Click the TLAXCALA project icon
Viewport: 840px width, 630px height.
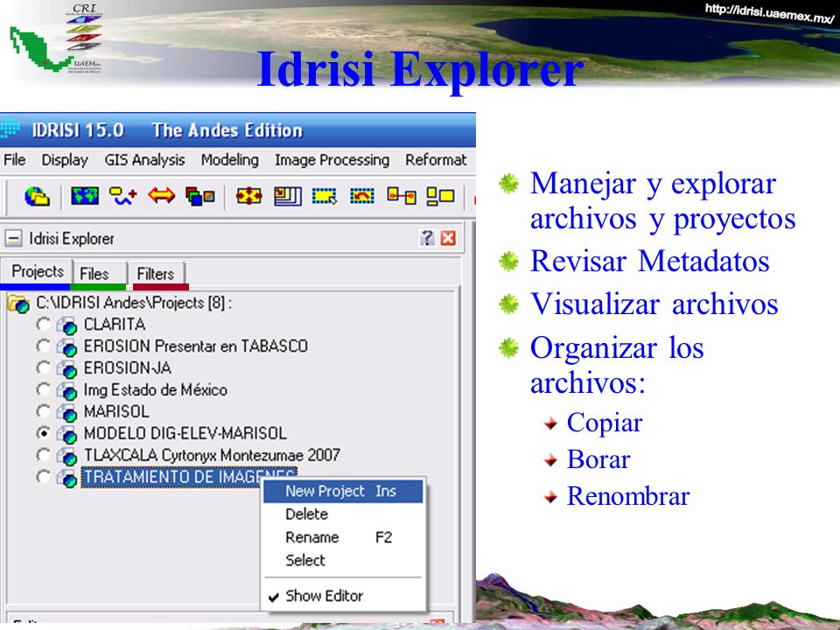(x=67, y=457)
